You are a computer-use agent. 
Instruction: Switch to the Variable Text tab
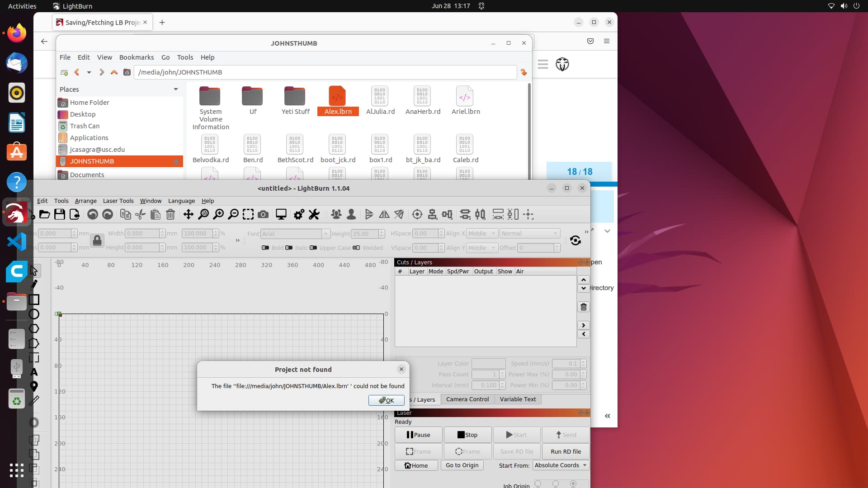coord(518,399)
